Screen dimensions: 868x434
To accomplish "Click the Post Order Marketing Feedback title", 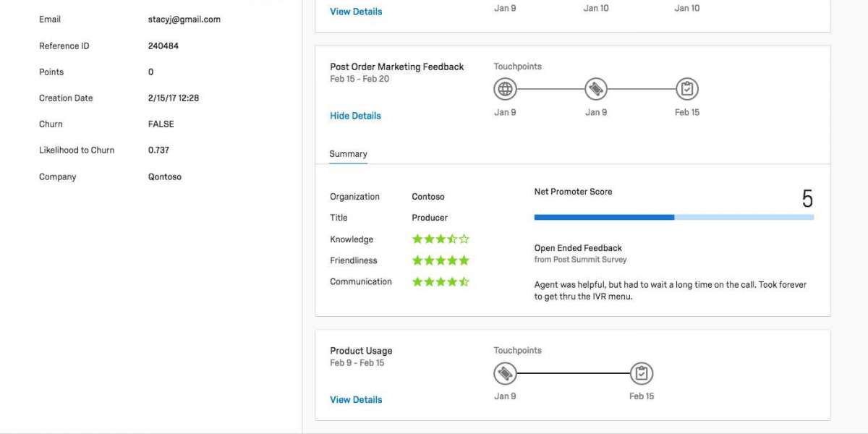I will pos(396,67).
